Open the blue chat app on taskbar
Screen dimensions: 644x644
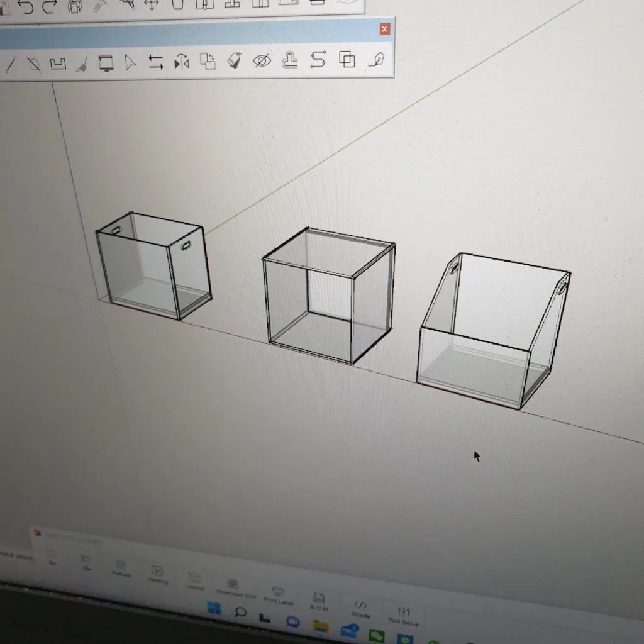(x=293, y=622)
